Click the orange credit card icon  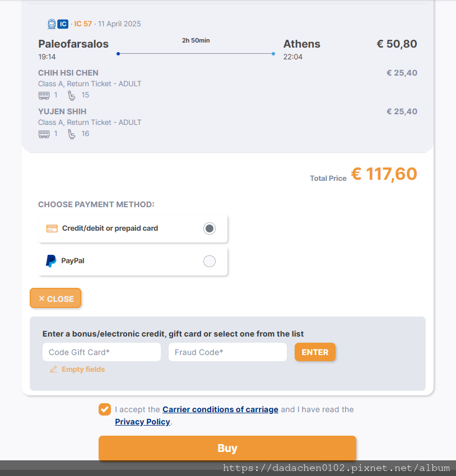[x=52, y=228]
